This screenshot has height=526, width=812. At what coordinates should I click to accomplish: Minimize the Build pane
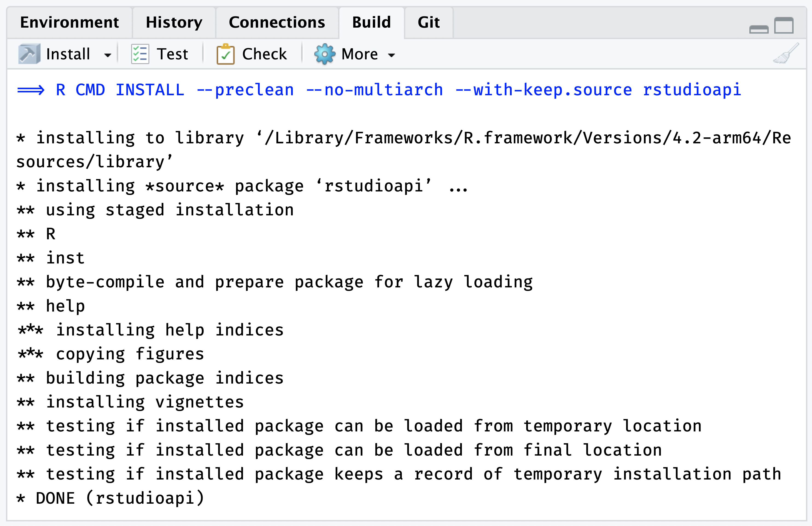[759, 30]
